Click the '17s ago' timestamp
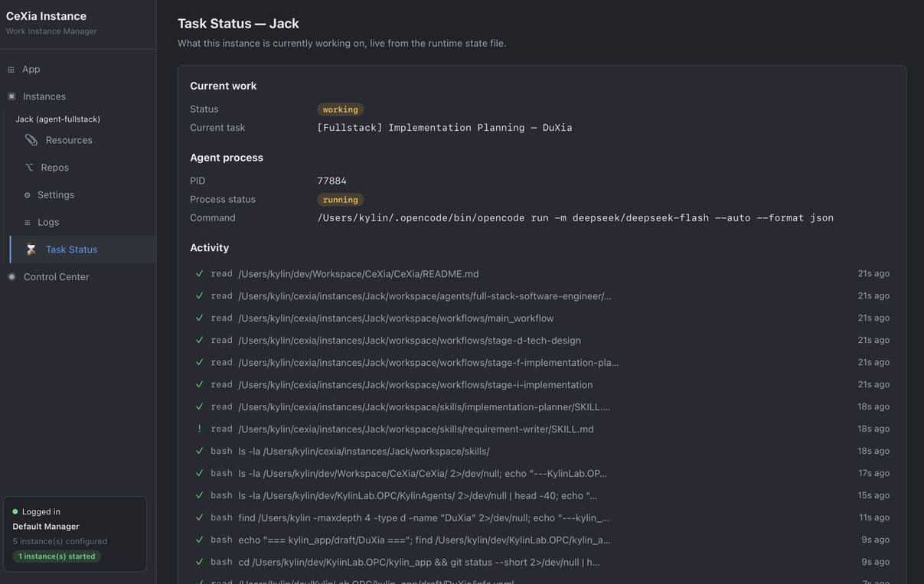This screenshot has height=584, width=924. tap(873, 473)
